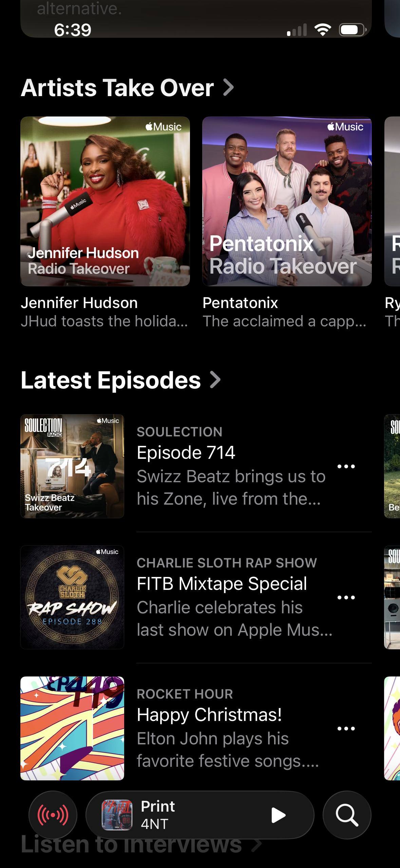This screenshot has width=400, height=868.
Task: Tap the Pentatonix name below the artwork
Action: (240, 303)
